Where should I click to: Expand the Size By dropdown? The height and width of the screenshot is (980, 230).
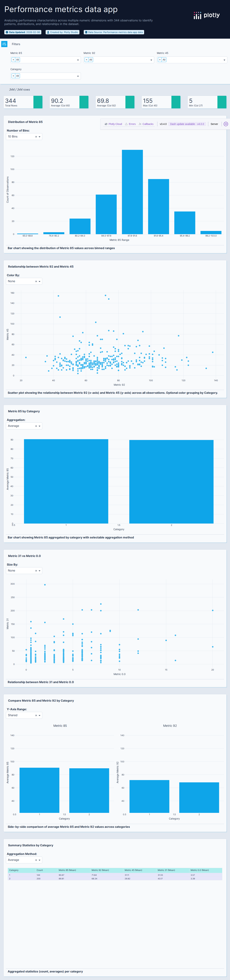40,571
